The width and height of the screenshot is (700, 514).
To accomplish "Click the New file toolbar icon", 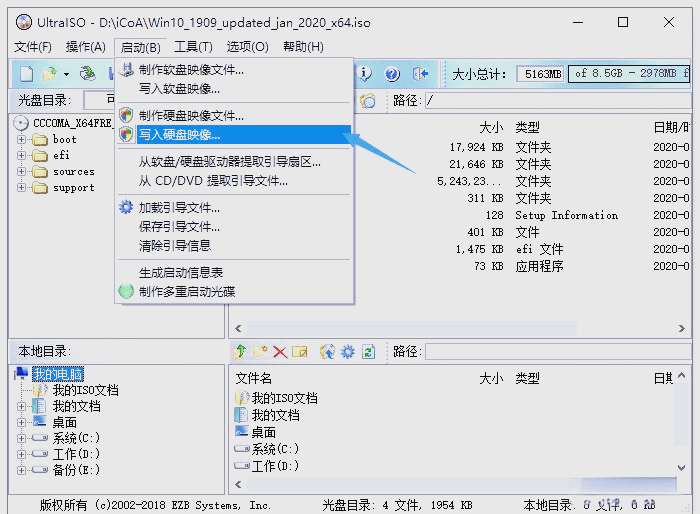I will 26,74.
